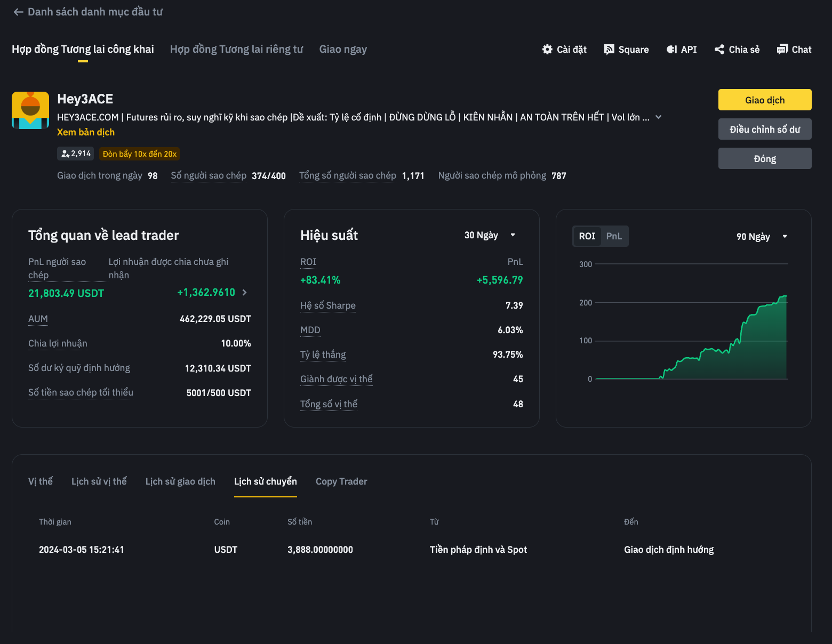Expand the trader description chevron
The image size is (832, 644).
(x=658, y=117)
